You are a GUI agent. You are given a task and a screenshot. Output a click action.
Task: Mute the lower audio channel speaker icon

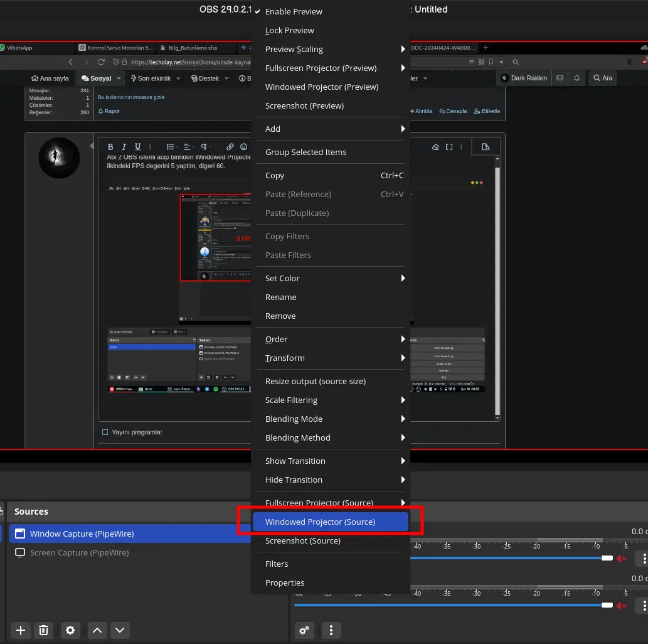pyautogui.click(x=621, y=606)
